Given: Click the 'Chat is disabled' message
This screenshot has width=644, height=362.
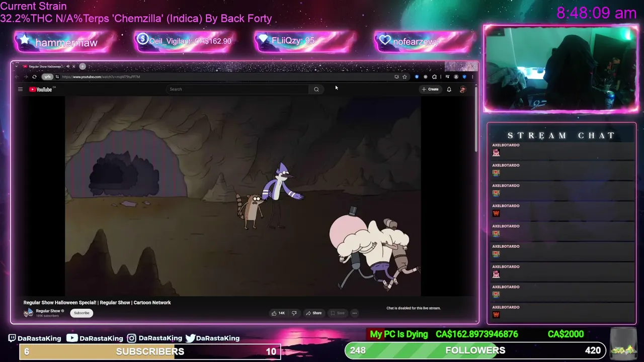Looking at the screenshot, I should point(413,308).
